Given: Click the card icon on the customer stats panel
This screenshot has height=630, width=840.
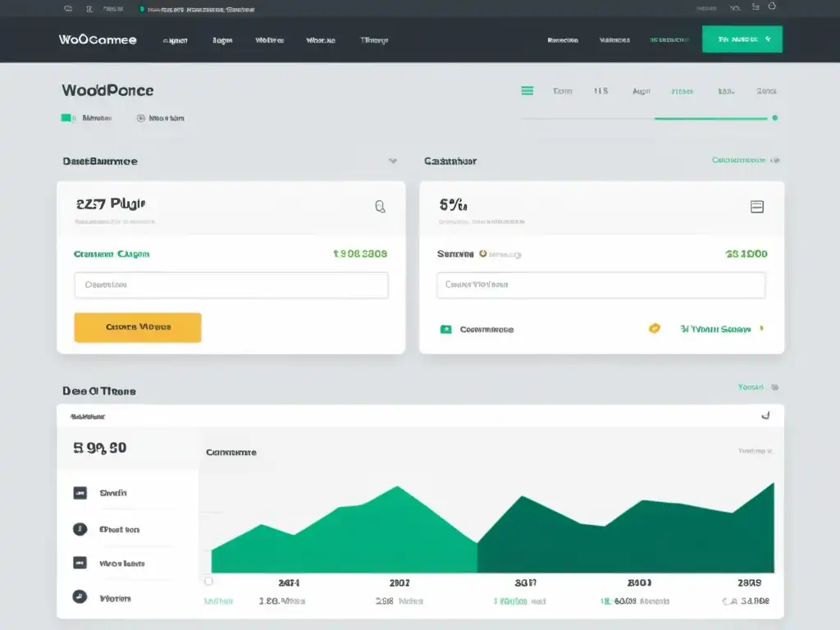Looking at the screenshot, I should point(756,207).
